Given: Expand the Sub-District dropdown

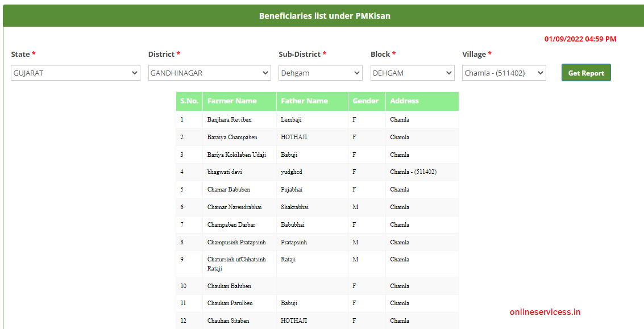Looking at the screenshot, I should 320,72.
